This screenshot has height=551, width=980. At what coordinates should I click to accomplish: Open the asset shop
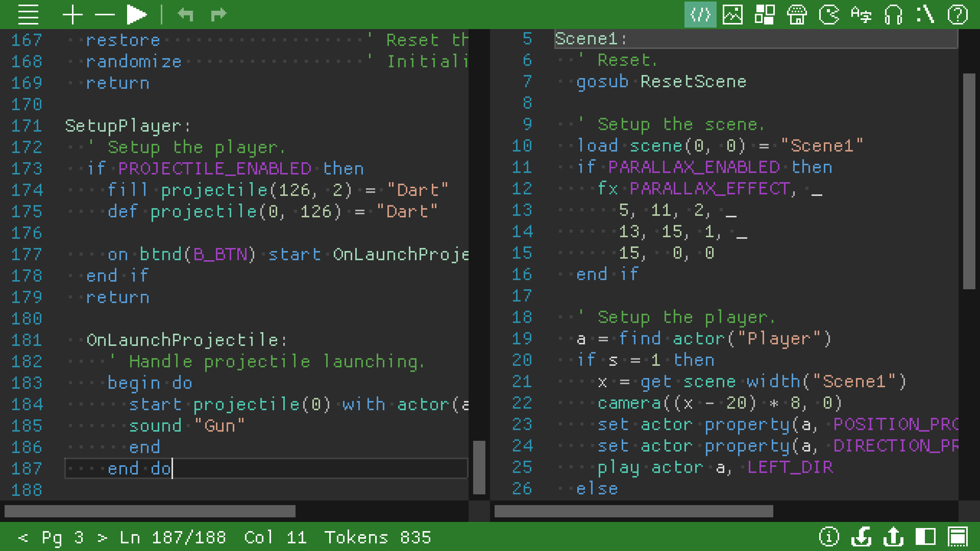click(x=796, y=15)
